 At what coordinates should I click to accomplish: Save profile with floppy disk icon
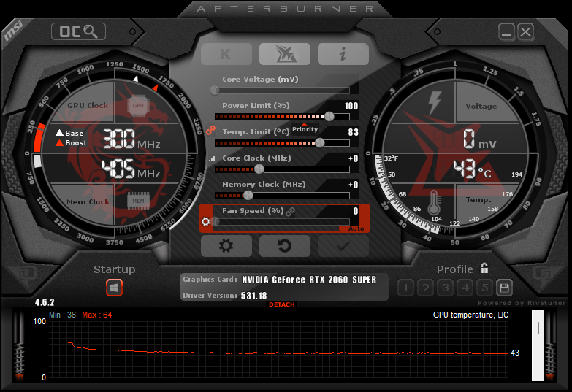point(504,288)
